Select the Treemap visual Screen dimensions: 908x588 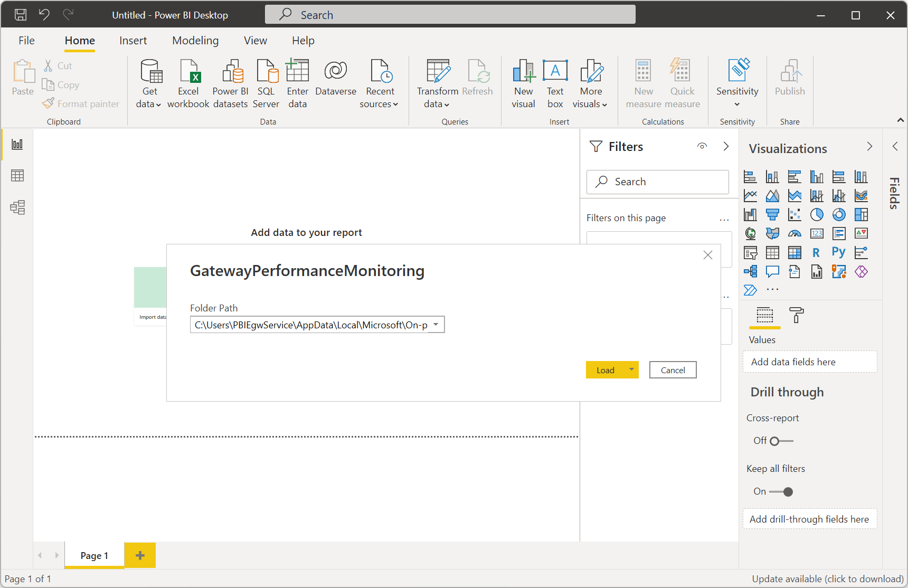[x=861, y=214]
